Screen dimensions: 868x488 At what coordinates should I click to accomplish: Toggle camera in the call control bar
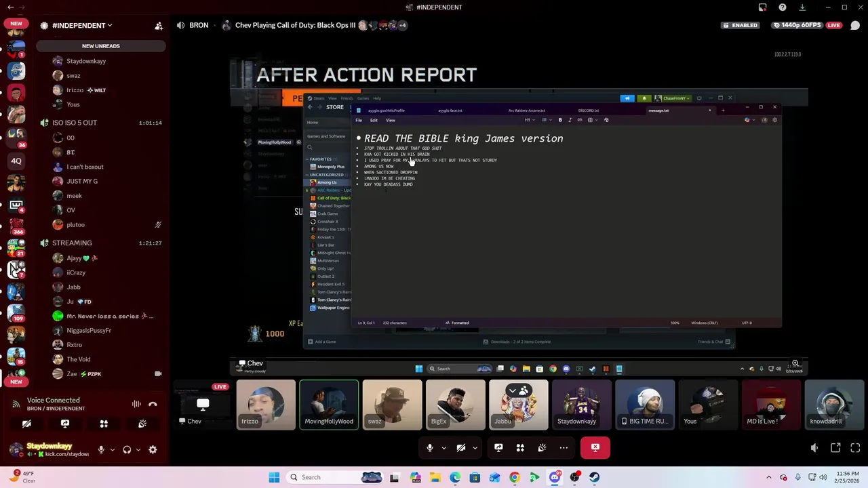[x=461, y=447]
